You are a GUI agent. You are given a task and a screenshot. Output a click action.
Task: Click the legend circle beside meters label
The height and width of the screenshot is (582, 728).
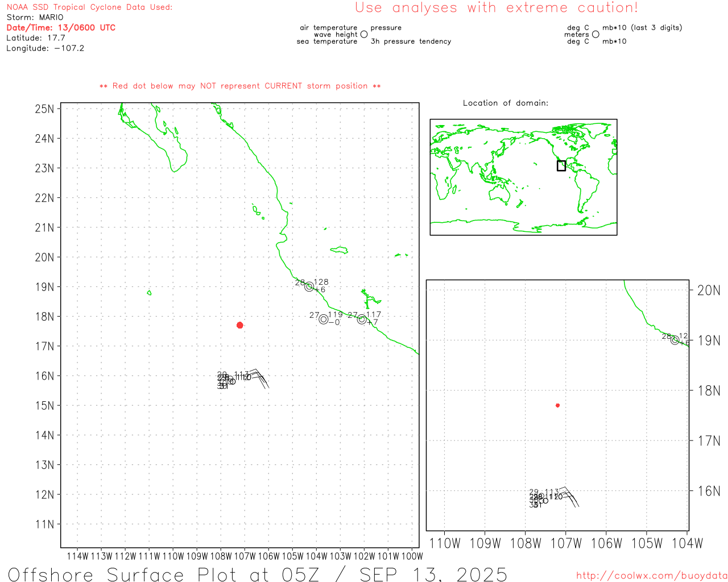tap(595, 34)
